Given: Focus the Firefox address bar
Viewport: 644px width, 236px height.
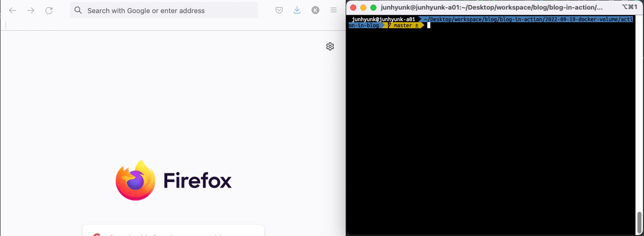Looking at the screenshot, I should point(164,10).
